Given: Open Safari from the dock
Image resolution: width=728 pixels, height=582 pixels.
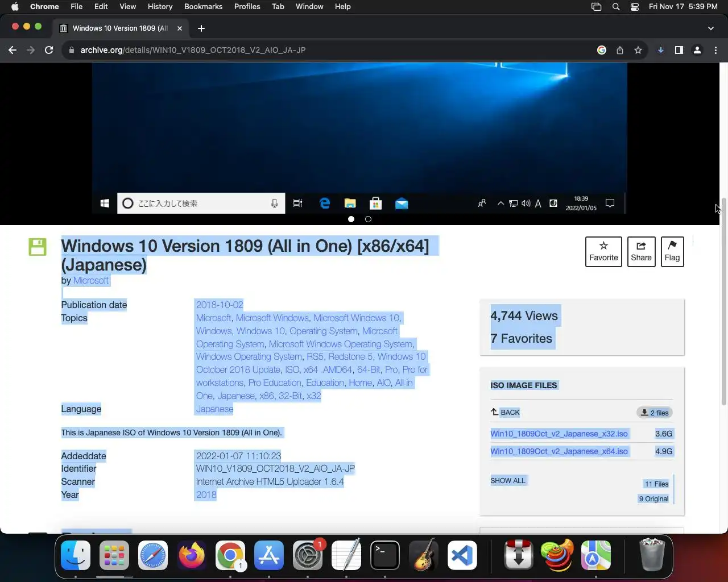Looking at the screenshot, I should coord(153,555).
